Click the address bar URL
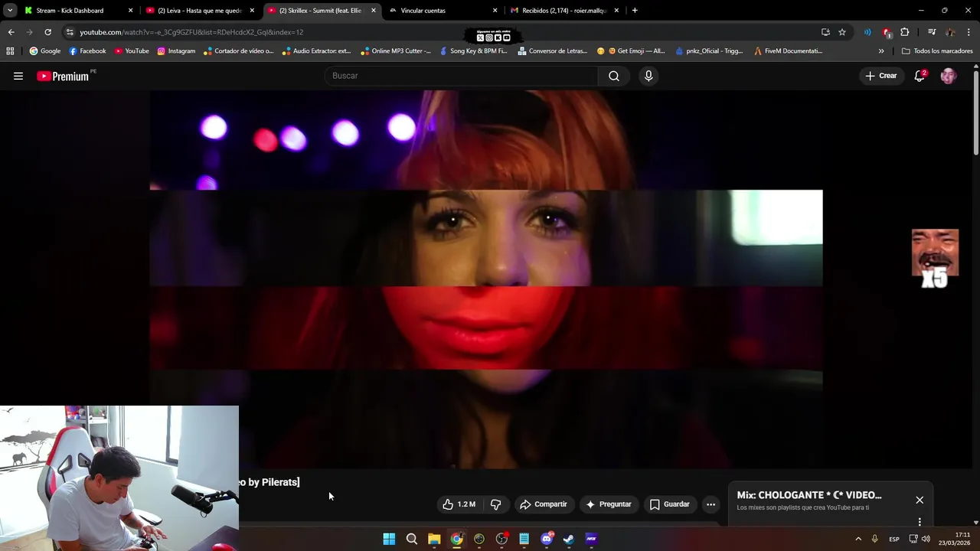 coord(191,32)
